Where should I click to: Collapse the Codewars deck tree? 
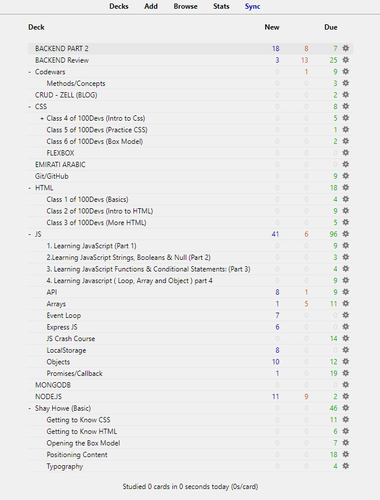point(30,72)
